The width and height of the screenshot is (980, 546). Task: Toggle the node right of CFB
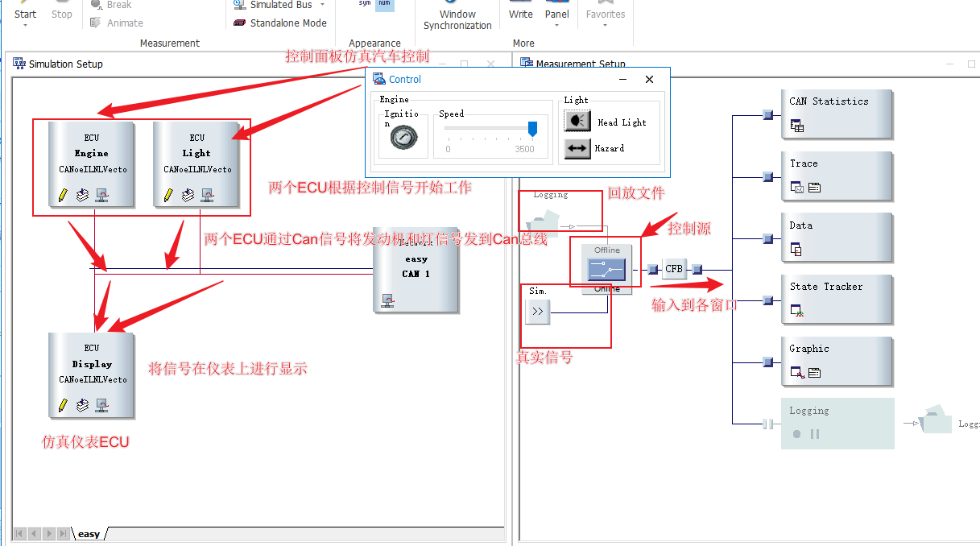(x=697, y=270)
